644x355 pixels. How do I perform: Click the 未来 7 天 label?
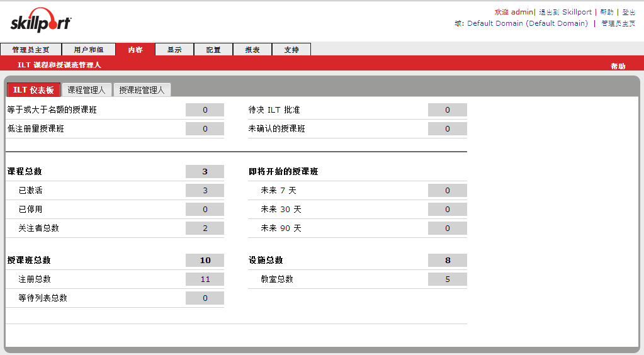[x=278, y=190]
